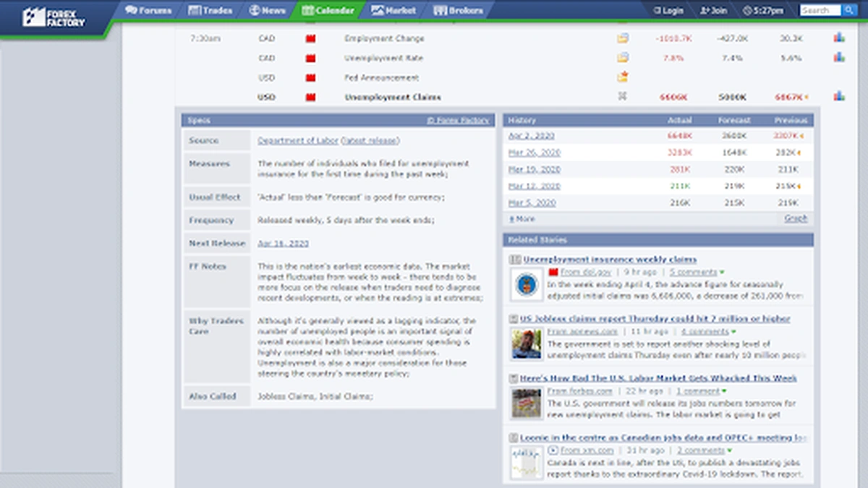Viewport: 868px width, 488px height.
Task: Open the Market tab
Action: (x=394, y=10)
